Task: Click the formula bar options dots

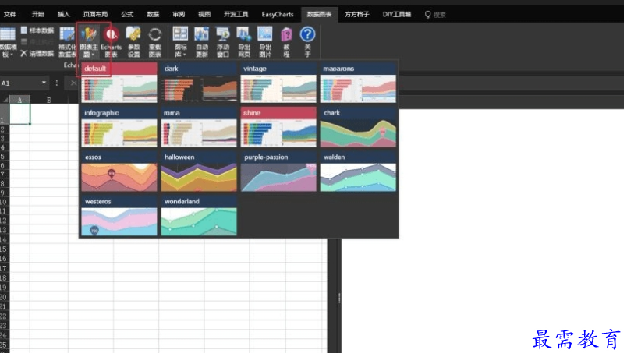Action: pos(57,83)
